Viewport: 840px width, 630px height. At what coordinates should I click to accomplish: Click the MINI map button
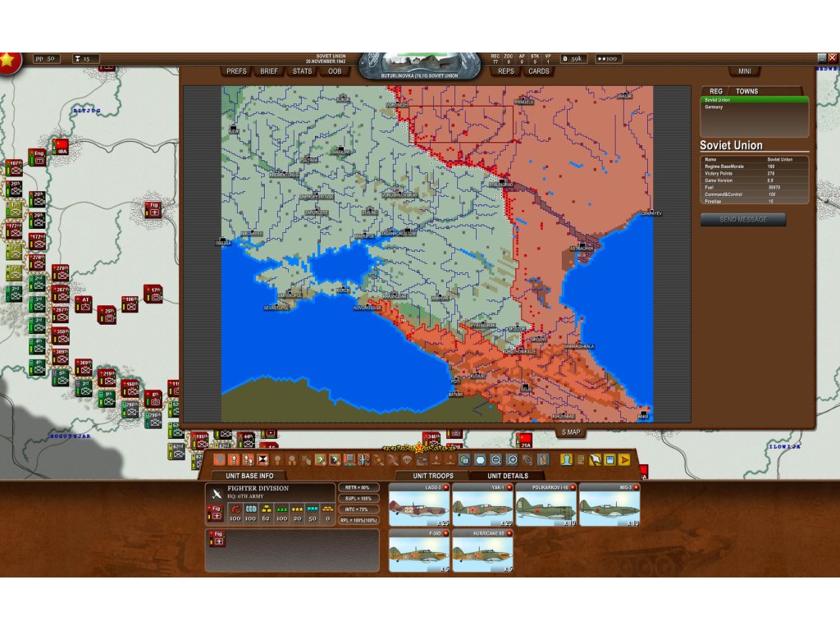click(745, 71)
